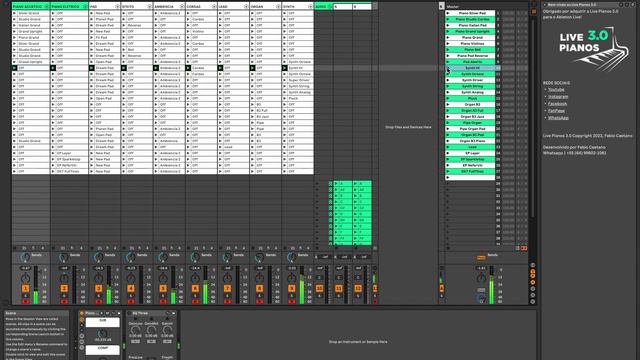The width and height of the screenshot is (640, 360).
Task: Launch the Synth Octave scene
Action: [x=448, y=74]
